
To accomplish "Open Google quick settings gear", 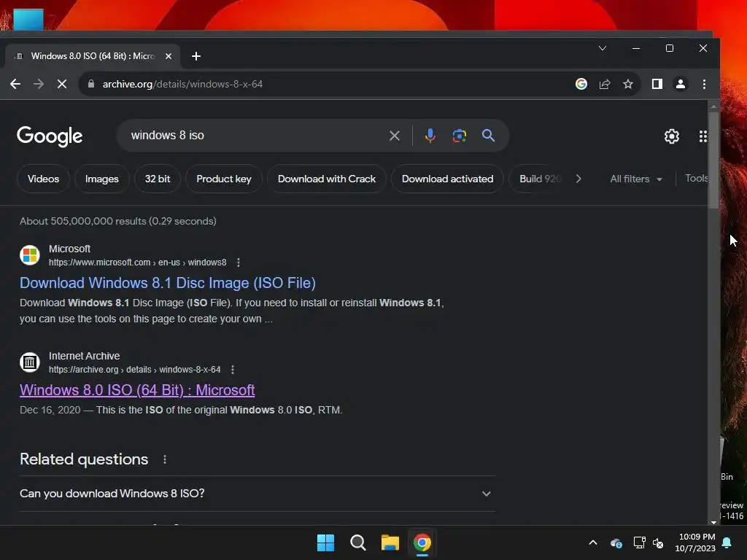I will [672, 136].
